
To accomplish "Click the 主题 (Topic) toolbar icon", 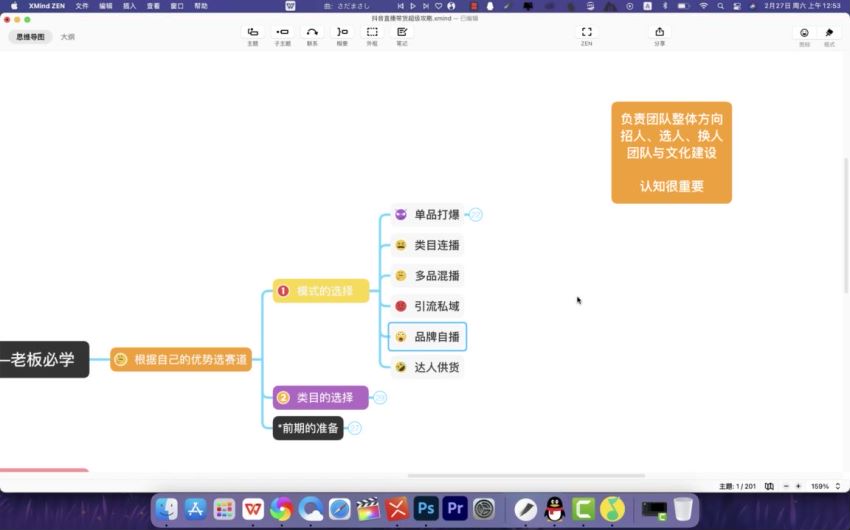I will point(253,32).
